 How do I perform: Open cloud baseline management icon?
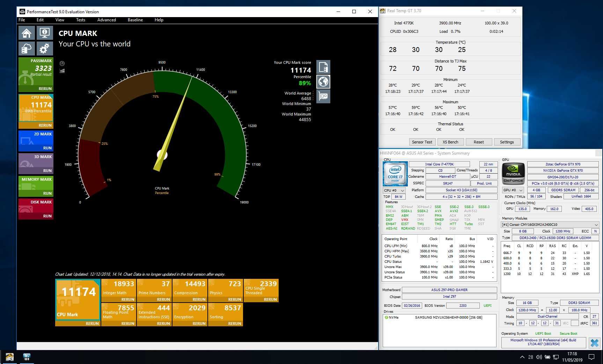(x=27, y=49)
